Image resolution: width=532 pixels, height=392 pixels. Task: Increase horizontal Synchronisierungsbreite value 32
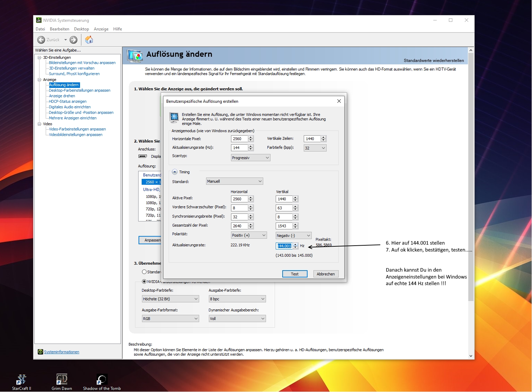251,215
